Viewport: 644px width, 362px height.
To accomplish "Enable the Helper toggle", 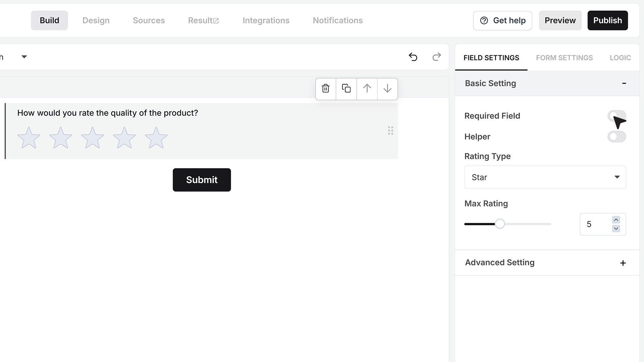I will click(616, 136).
